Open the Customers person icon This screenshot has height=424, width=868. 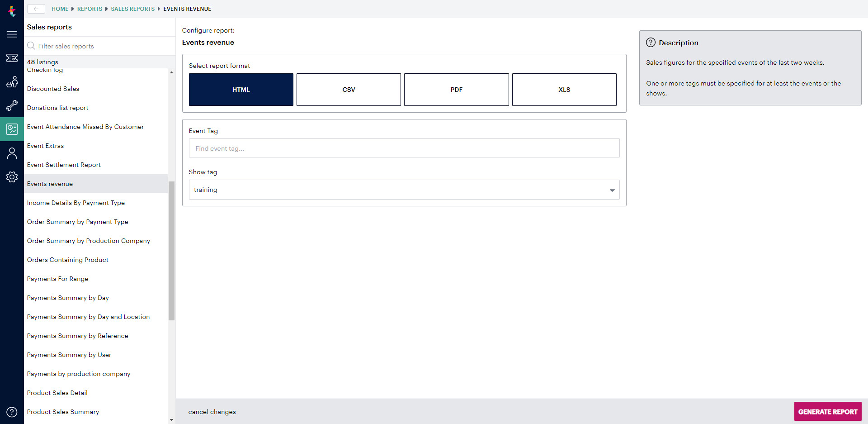[12, 153]
